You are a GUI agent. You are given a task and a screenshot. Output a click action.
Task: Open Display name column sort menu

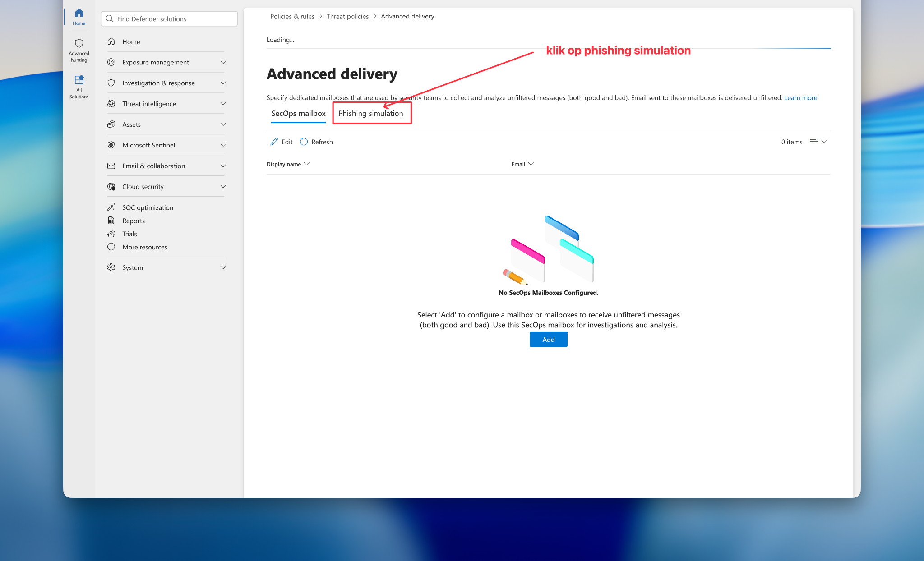coord(307,164)
